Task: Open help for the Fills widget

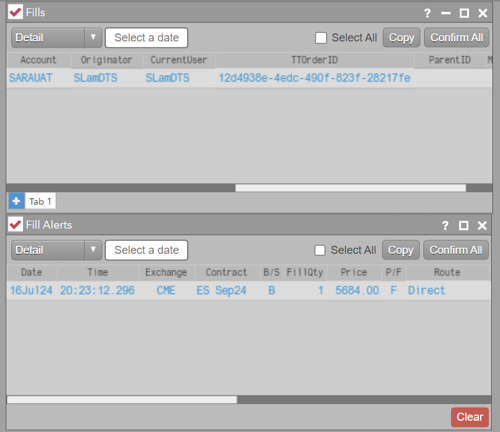Action: point(427,13)
